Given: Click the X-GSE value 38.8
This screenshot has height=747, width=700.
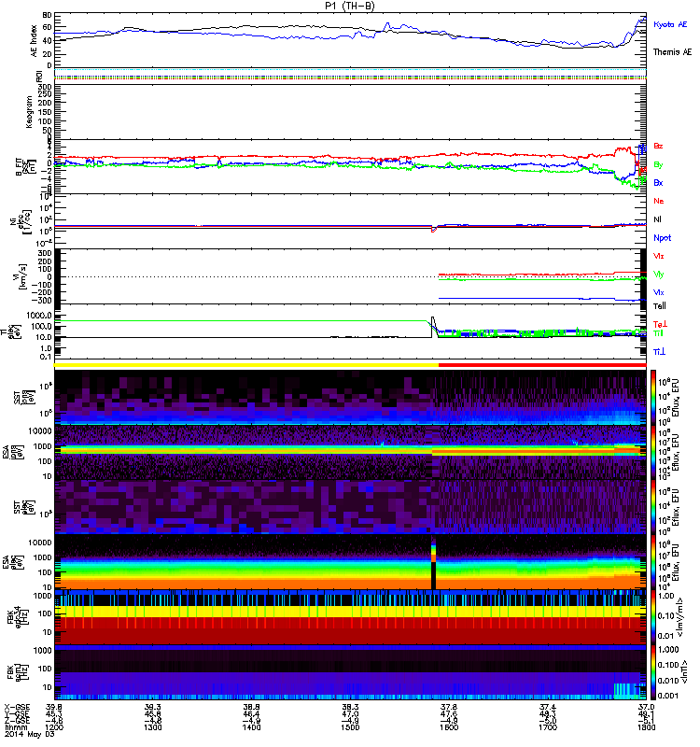Looking at the screenshot, I should click(x=251, y=707).
